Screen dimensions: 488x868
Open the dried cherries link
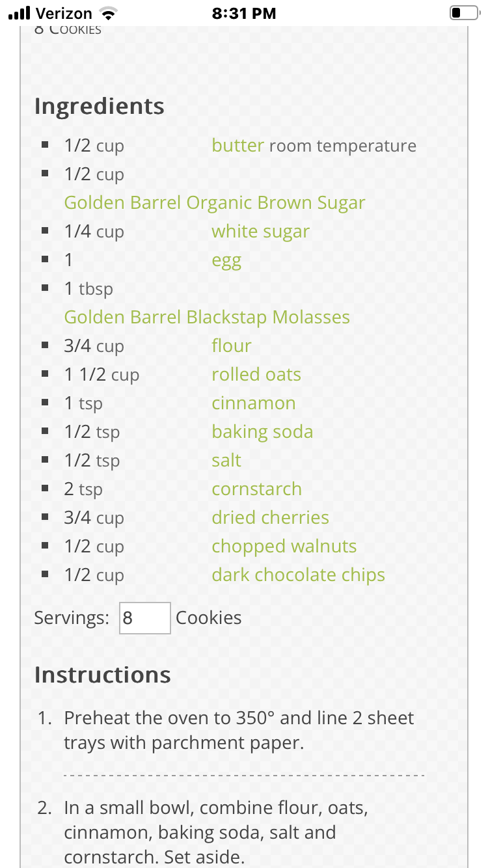(270, 518)
